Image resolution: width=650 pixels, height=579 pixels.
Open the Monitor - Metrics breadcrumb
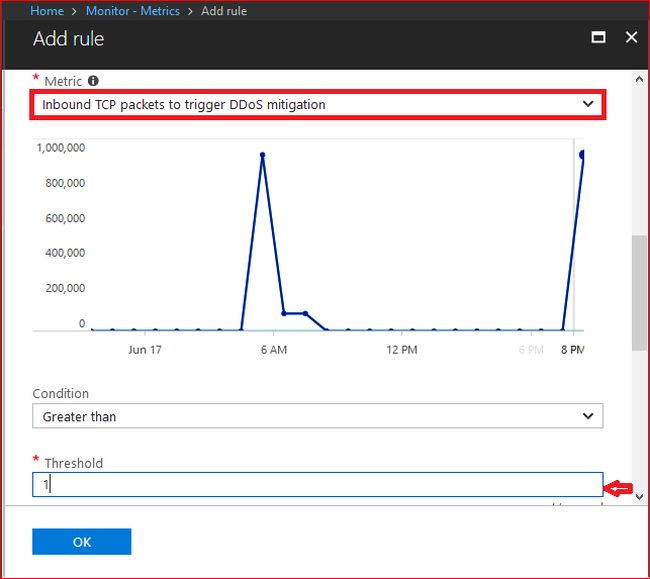point(133,11)
